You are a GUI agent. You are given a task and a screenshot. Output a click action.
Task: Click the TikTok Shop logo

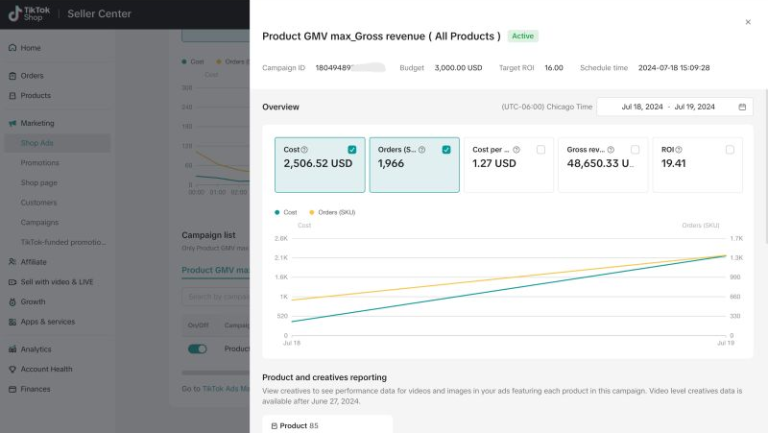point(29,13)
